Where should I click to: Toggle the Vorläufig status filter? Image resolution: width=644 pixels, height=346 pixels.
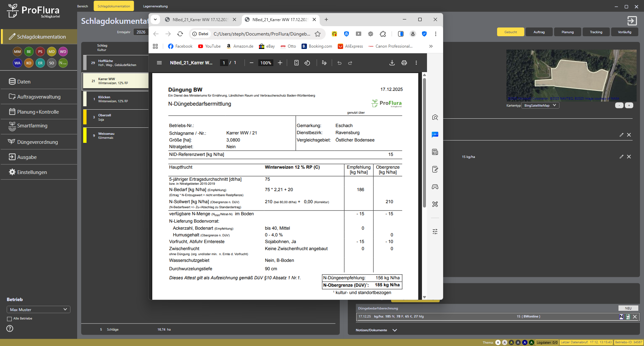click(625, 32)
